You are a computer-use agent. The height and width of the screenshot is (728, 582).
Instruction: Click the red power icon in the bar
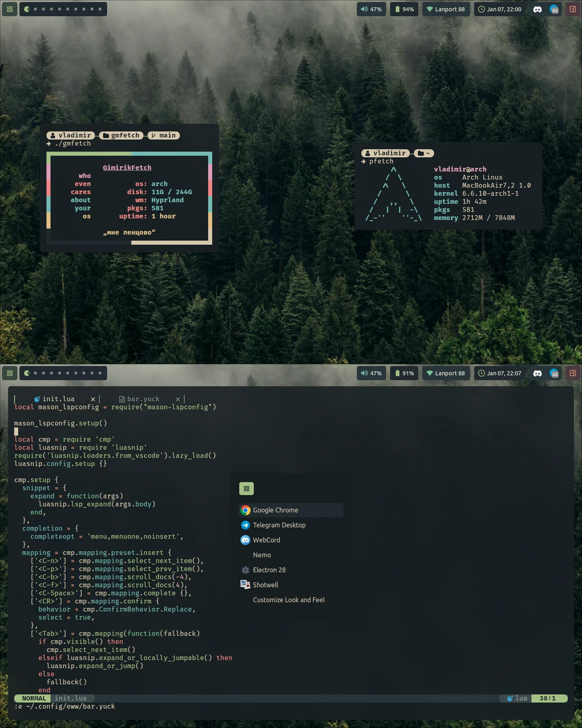pos(573,9)
